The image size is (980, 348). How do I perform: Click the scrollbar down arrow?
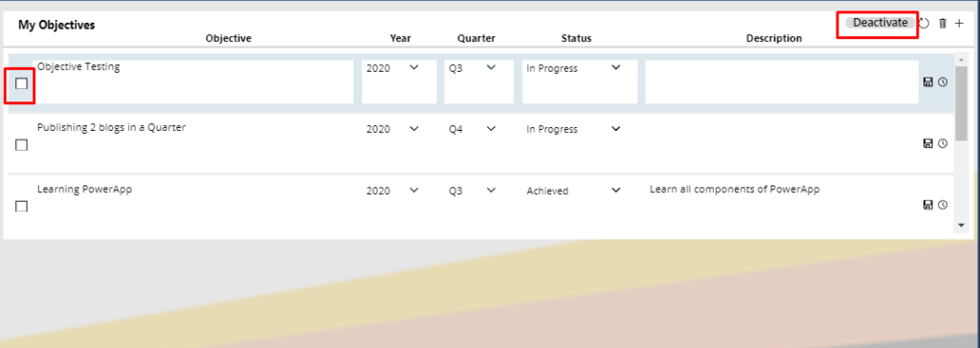click(x=961, y=224)
